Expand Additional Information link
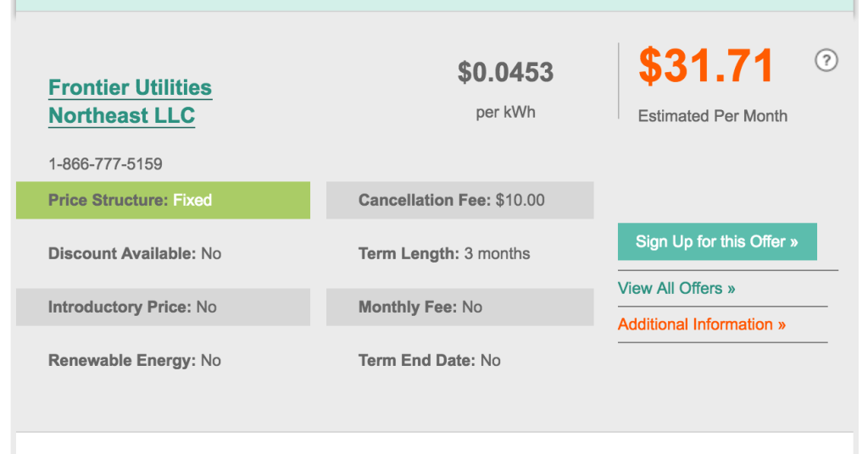 (x=701, y=324)
